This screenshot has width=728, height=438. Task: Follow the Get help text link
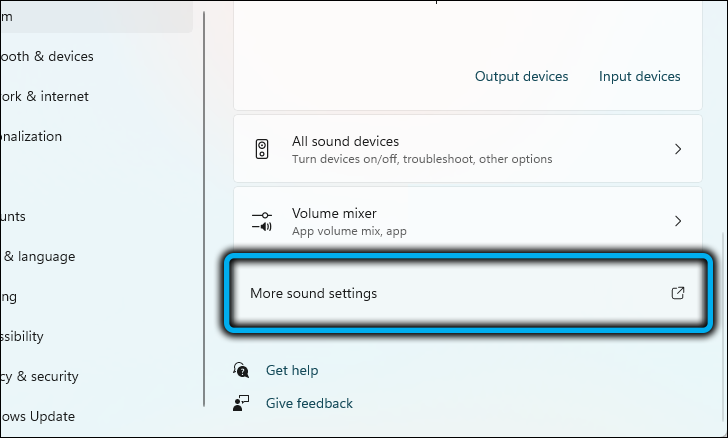click(x=292, y=370)
